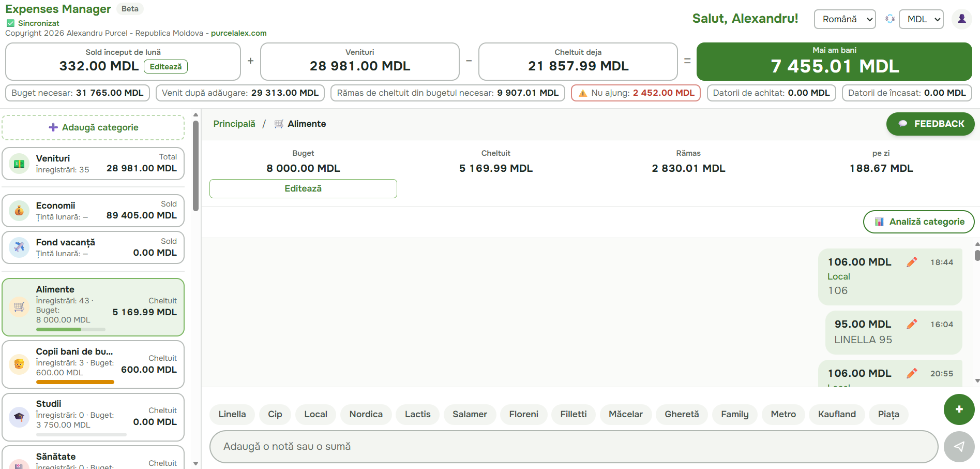Open Analiză categorie
This screenshot has height=469, width=980.
tap(918, 222)
